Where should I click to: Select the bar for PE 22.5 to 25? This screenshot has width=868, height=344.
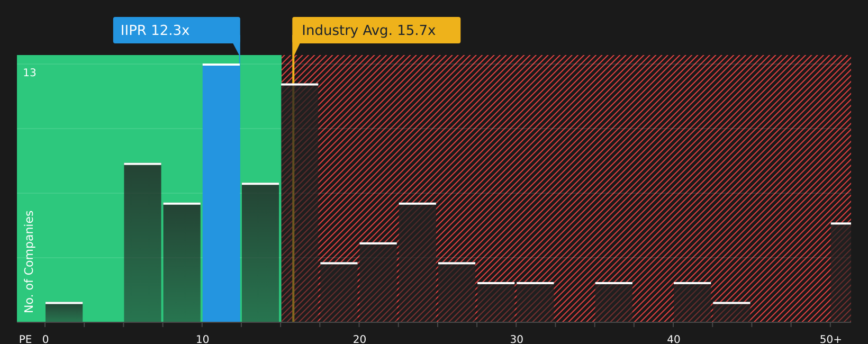(x=418, y=262)
